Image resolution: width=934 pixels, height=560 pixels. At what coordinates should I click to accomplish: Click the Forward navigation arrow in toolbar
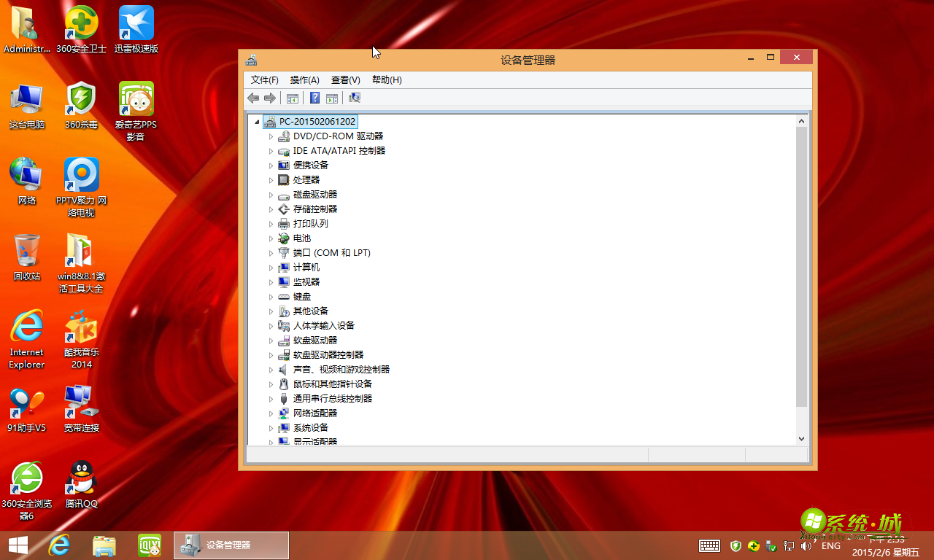click(269, 97)
